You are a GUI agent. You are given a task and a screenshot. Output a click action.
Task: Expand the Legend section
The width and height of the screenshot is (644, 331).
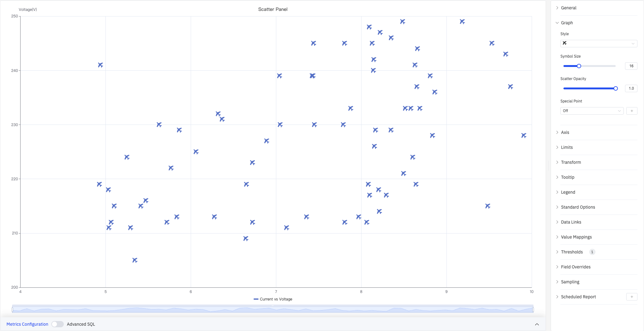[x=568, y=192]
